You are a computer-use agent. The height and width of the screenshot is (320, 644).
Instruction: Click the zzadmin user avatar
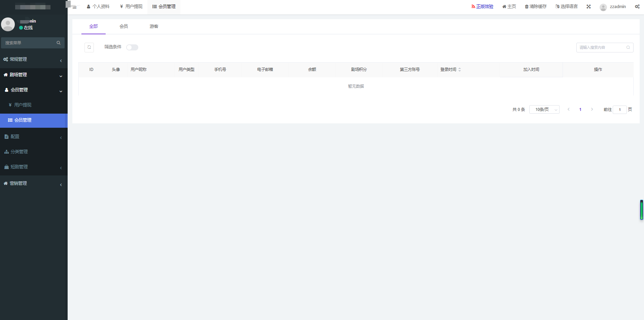pos(603,7)
